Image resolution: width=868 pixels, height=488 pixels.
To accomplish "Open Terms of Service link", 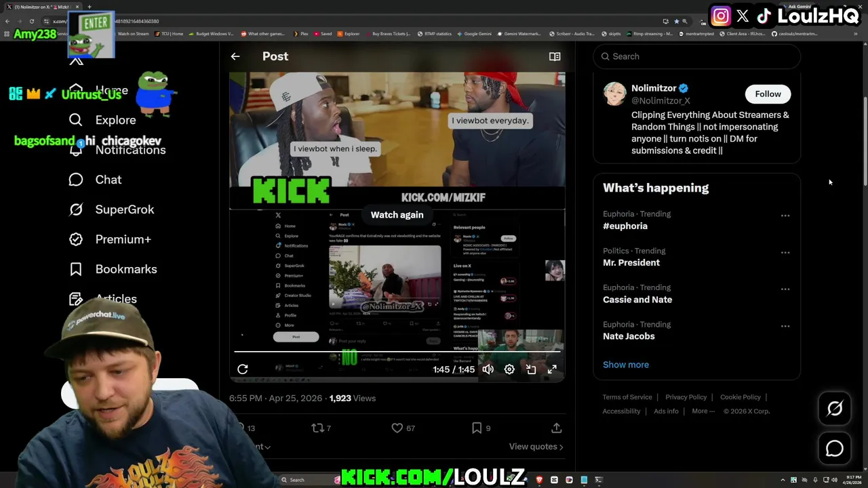I will point(627,397).
